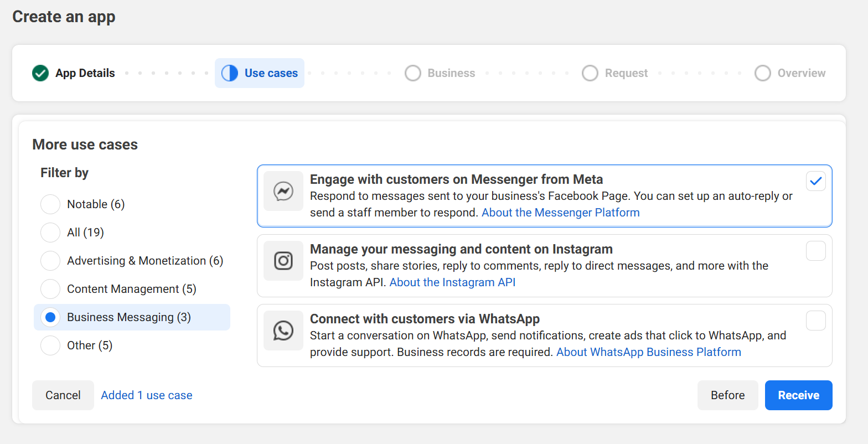Image resolution: width=868 pixels, height=444 pixels.
Task: Filter by Advertising & Monetization
Action: point(50,261)
